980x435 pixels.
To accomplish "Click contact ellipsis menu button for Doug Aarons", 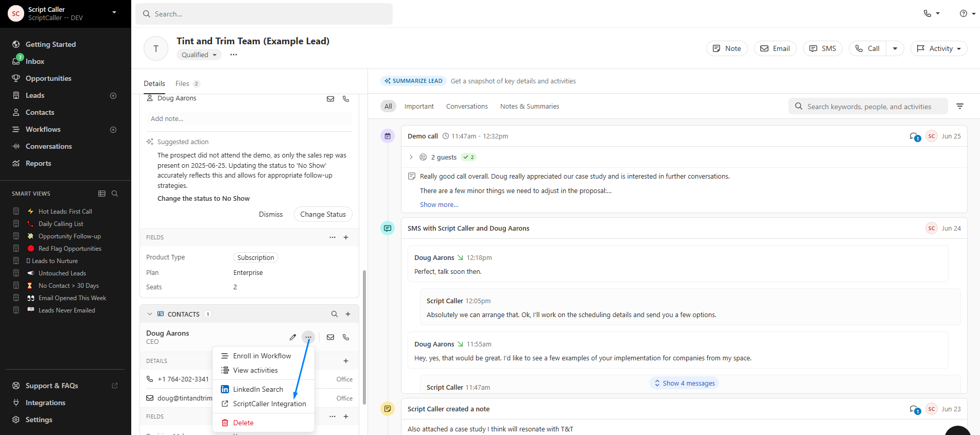I will coord(308,337).
